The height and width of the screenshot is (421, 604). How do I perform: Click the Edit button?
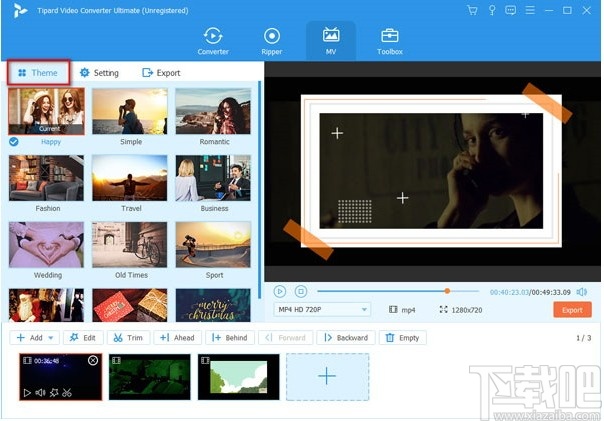coord(83,338)
